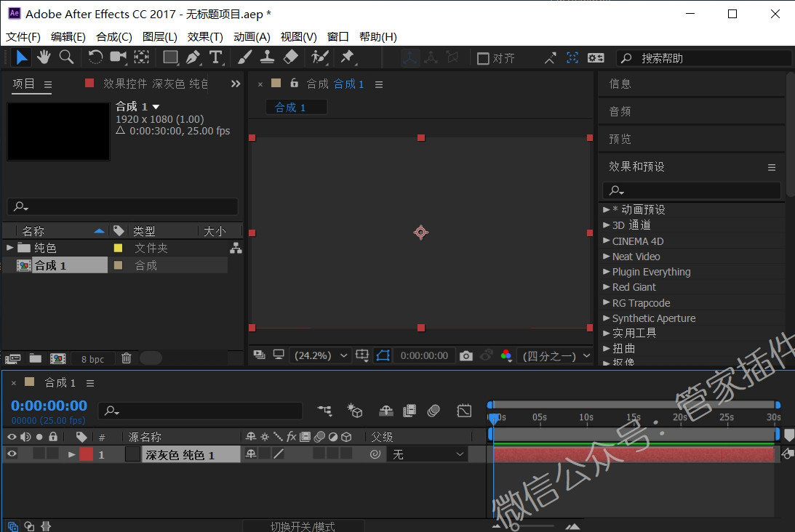The width and height of the screenshot is (795, 532).
Task: Switch to the 项目 panel tab
Action: (23, 84)
